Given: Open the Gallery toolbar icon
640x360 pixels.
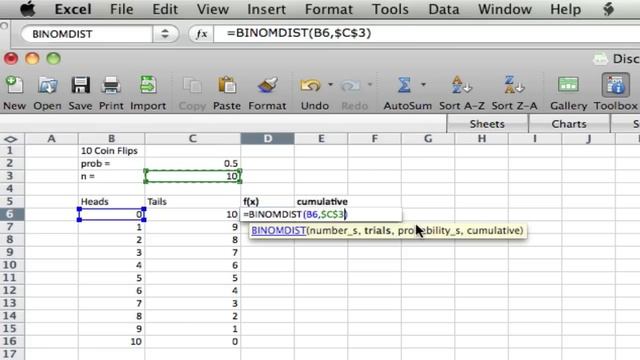Looking at the screenshot, I should coord(568,85).
